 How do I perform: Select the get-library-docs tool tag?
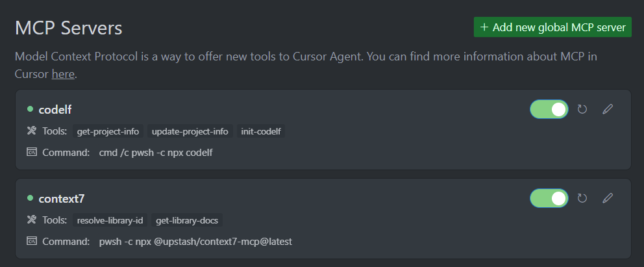pos(187,221)
